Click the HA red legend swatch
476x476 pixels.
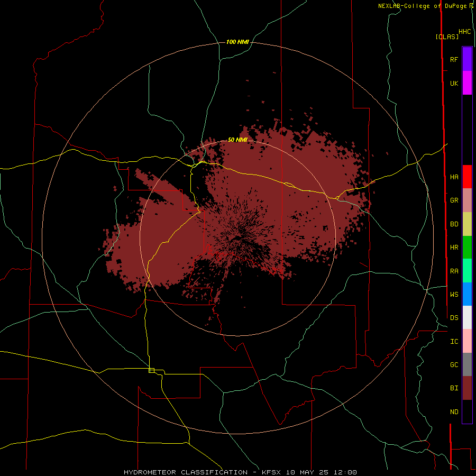pyautogui.click(x=467, y=177)
